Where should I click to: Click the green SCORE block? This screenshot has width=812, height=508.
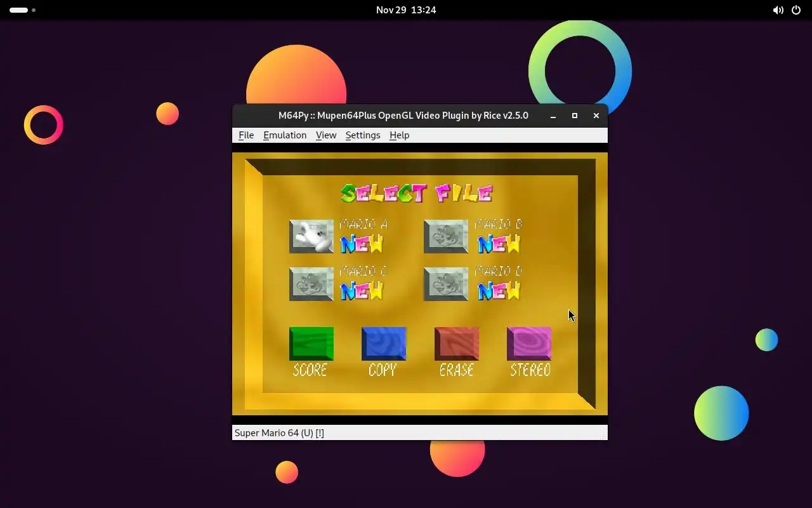click(x=311, y=344)
